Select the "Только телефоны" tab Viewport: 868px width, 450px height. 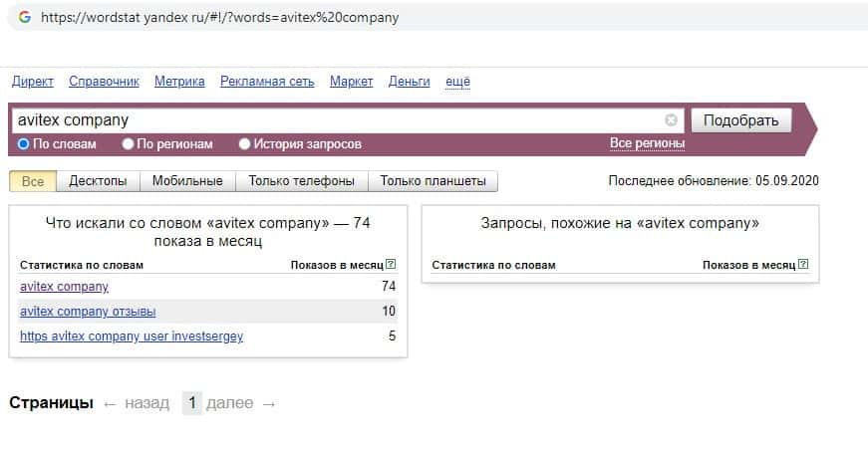[302, 181]
